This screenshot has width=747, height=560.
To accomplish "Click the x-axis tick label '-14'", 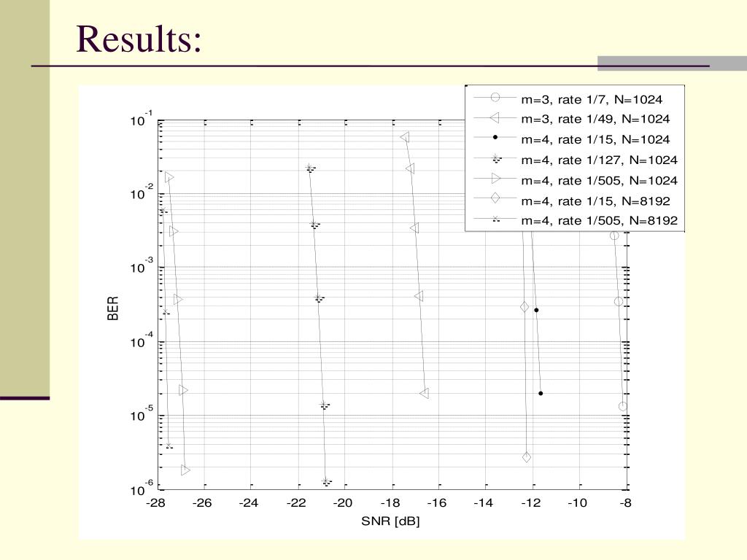I will pos(483,503).
